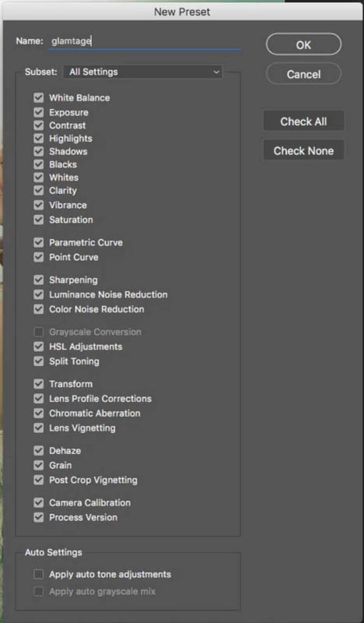Disable Split Toning in preset
Screen dimensions: 364x623
coord(39,361)
